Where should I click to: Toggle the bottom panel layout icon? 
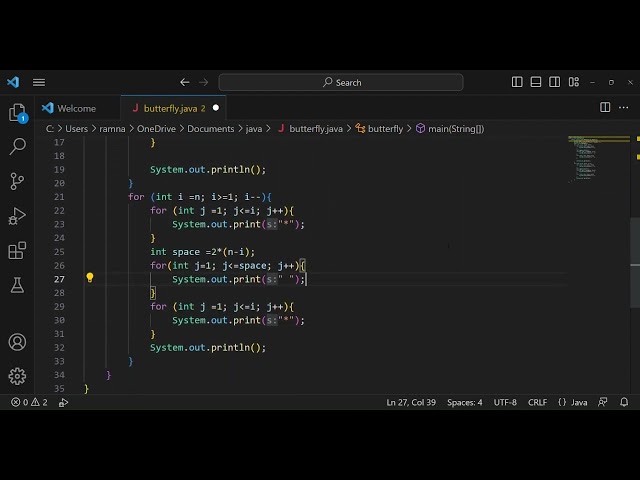536,82
